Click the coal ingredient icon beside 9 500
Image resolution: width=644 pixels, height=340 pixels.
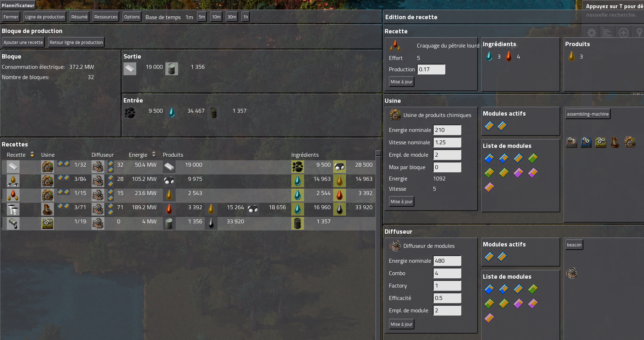point(298,167)
